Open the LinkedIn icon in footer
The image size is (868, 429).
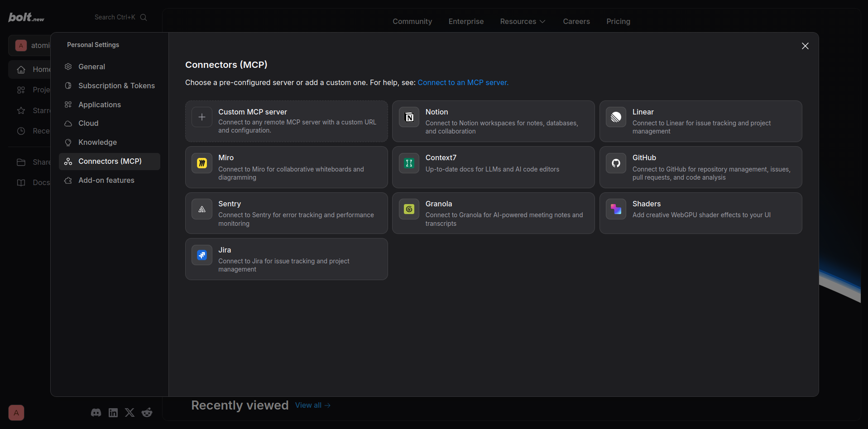(x=113, y=412)
